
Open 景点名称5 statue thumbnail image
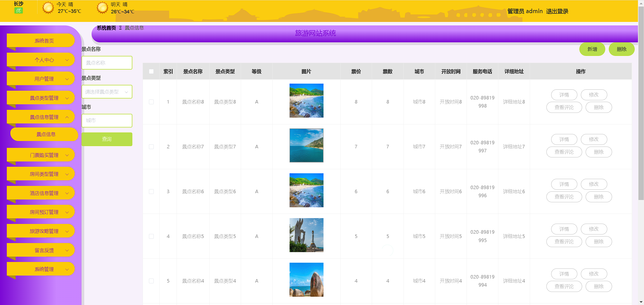[306, 235]
